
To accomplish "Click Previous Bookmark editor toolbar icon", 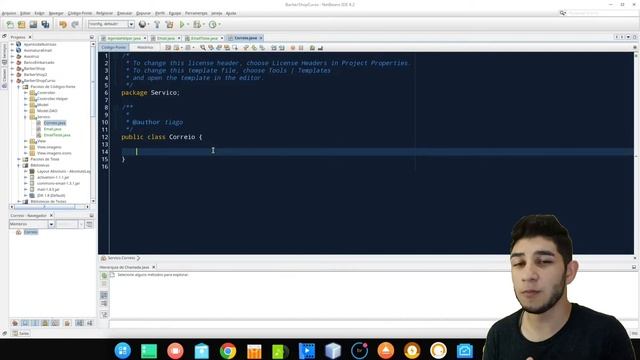I will tap(246, 48).
